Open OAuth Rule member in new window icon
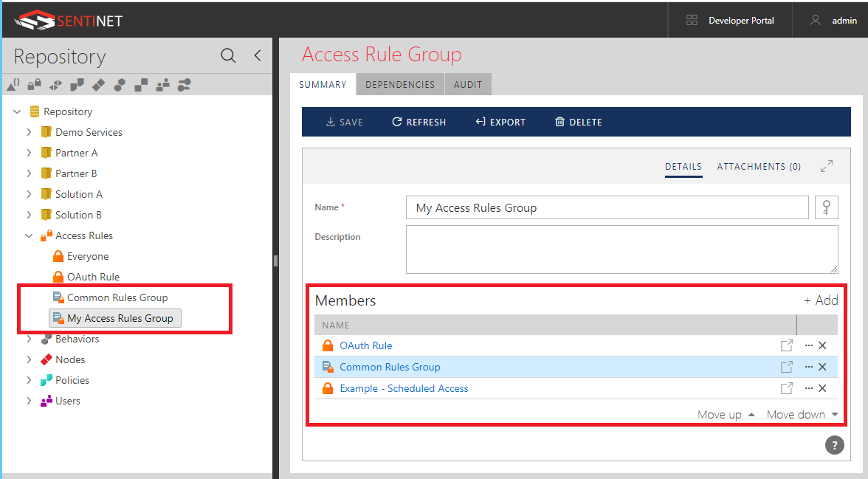868x479 pixels. coord(787,345)
